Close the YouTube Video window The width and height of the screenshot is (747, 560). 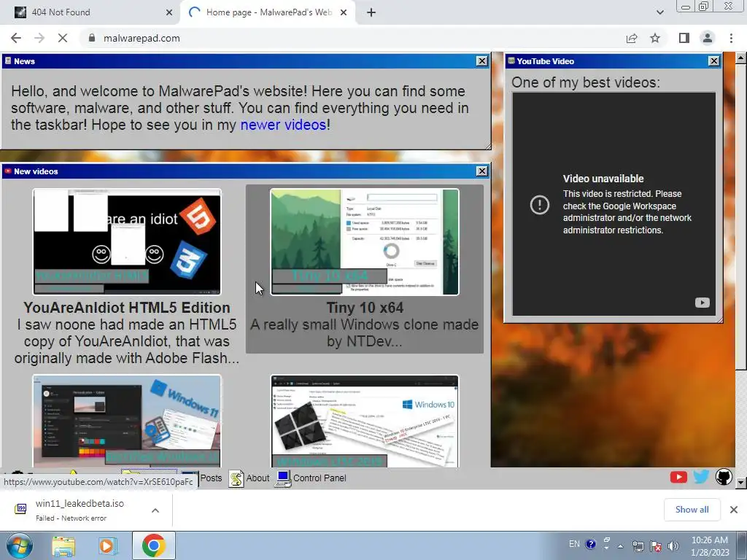713,61
